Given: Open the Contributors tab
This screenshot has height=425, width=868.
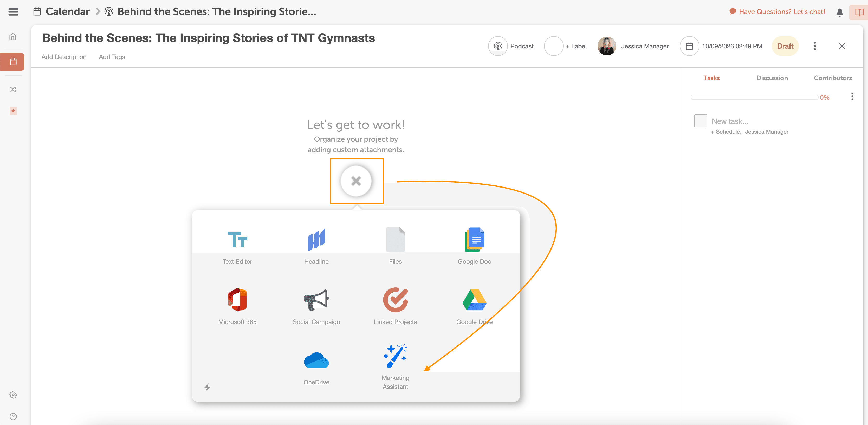Looking at the screenshot, I should (x=833, y=78).
